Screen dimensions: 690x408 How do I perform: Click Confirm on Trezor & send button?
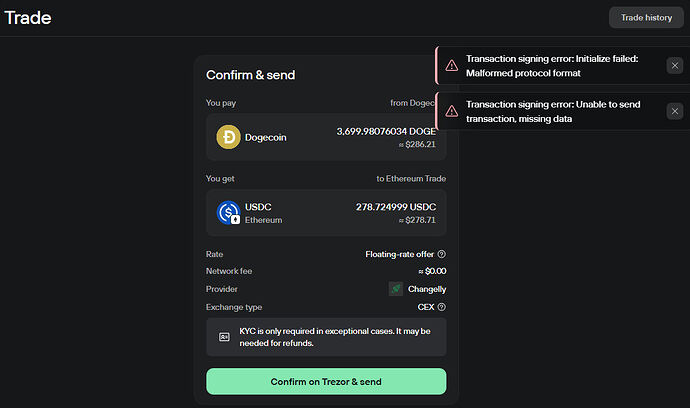pyautogui.click(x=326, y=381)
